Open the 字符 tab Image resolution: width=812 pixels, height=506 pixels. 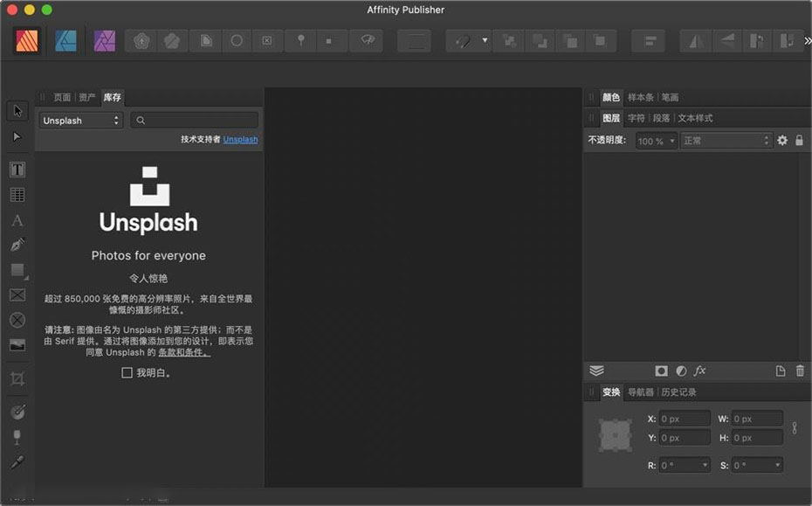636,118
